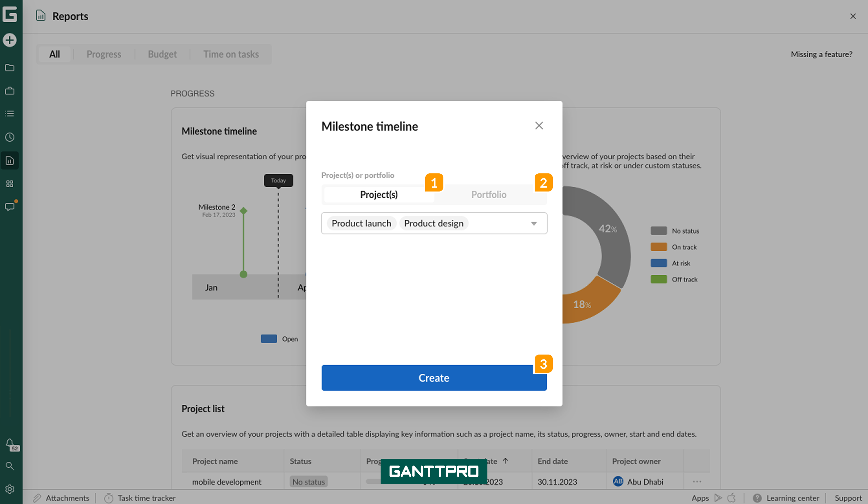
Task: Open the comments chat bubble icon
Action: [x=10, y=207]
